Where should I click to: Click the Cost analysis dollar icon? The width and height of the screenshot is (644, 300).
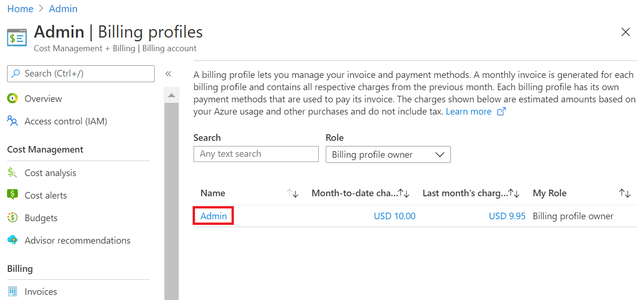point(13,173)
